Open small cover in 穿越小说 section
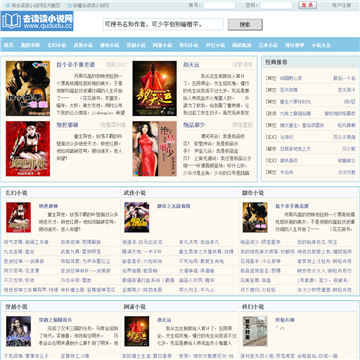This screenshot has width=360, height=360. tap(19, 331)
